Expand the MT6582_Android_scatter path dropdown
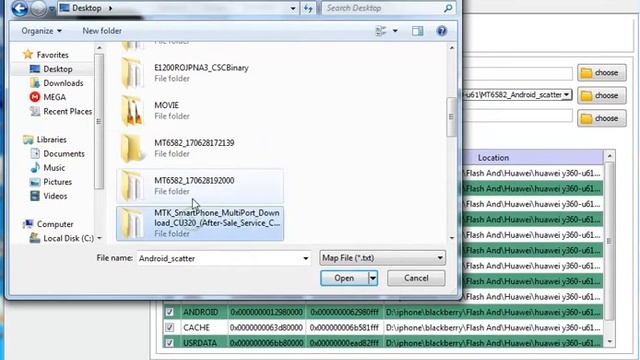Screen dimensions: 640x360 pyautogui.click(x=567, y=95)
